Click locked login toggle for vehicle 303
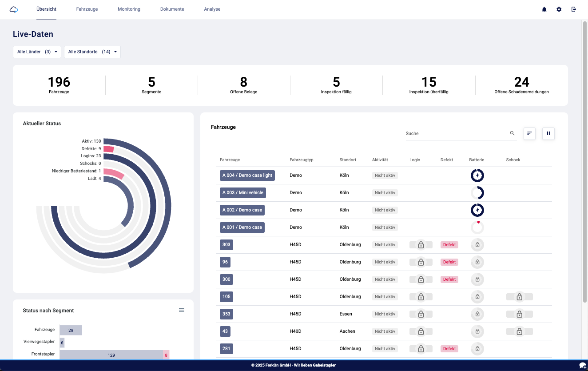 [421, 245]
